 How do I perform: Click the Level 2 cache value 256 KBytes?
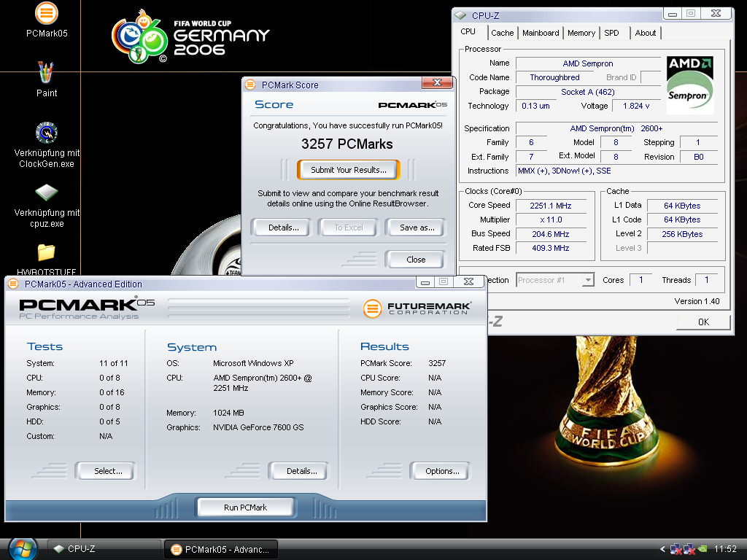[682, 234]
